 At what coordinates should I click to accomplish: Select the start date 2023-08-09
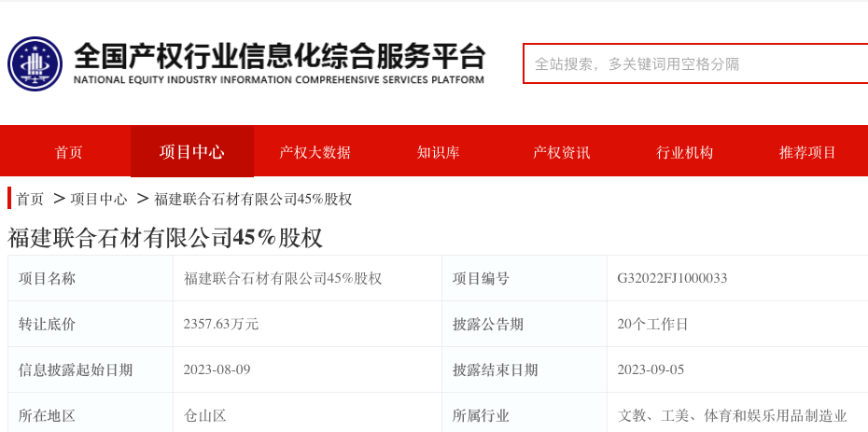[217, 369]
